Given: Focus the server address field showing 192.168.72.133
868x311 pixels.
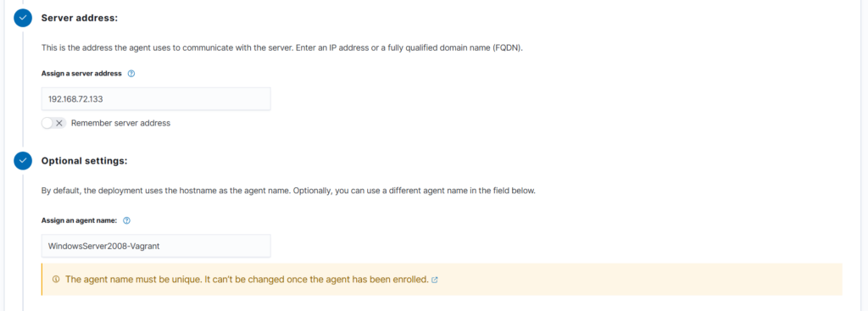Looking at the screenshot, I should (x=156, y=99).
